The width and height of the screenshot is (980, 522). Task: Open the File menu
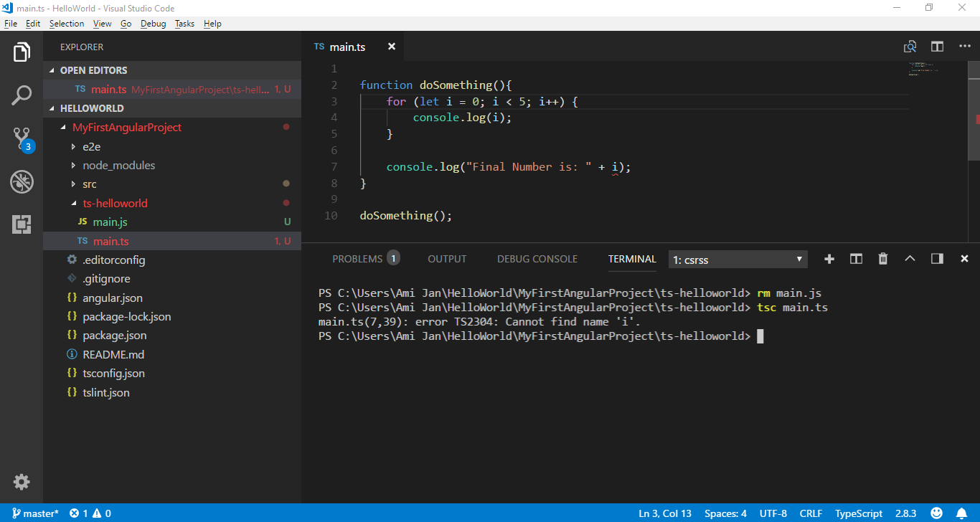pos(10,24)
